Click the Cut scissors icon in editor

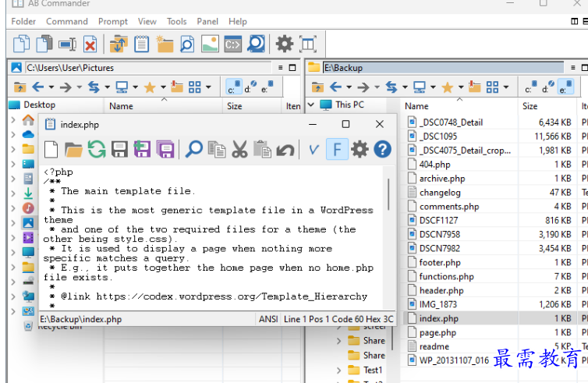click(239, 149)
